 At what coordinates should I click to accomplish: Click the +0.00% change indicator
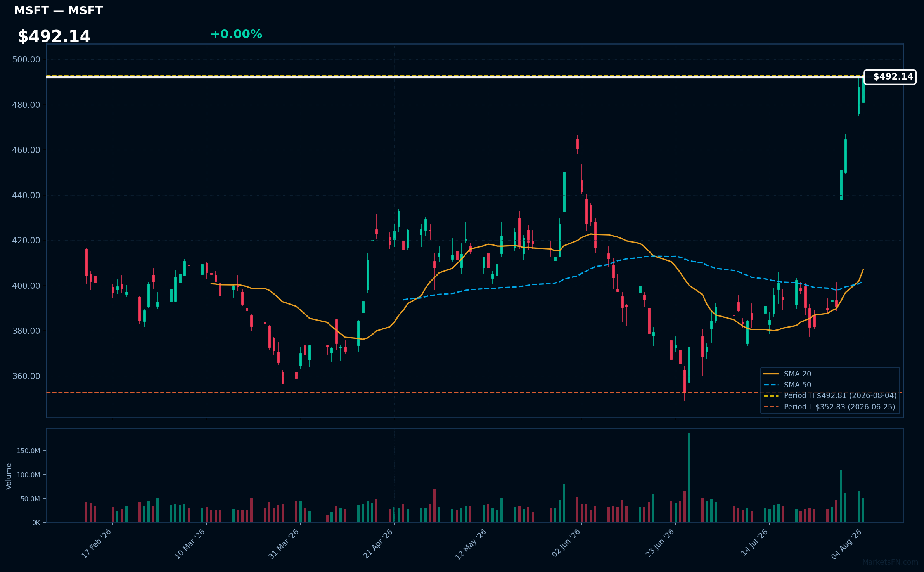(236, 34)
